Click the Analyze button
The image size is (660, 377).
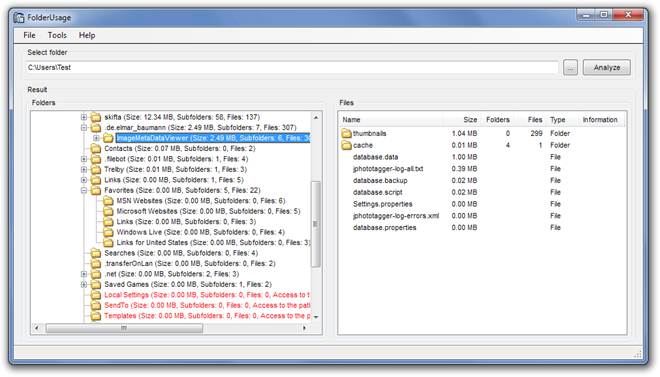pyautogui.click(x=607, y=67)
